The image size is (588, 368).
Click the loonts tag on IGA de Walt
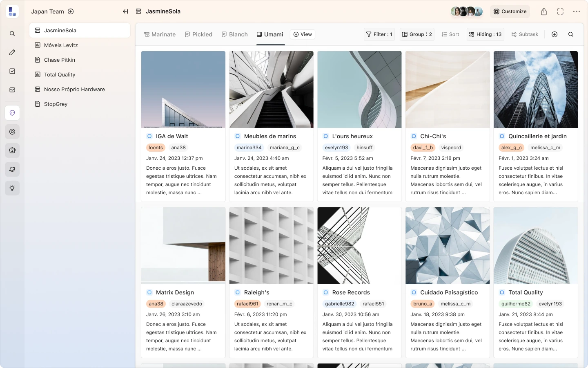tap(156, 148)
